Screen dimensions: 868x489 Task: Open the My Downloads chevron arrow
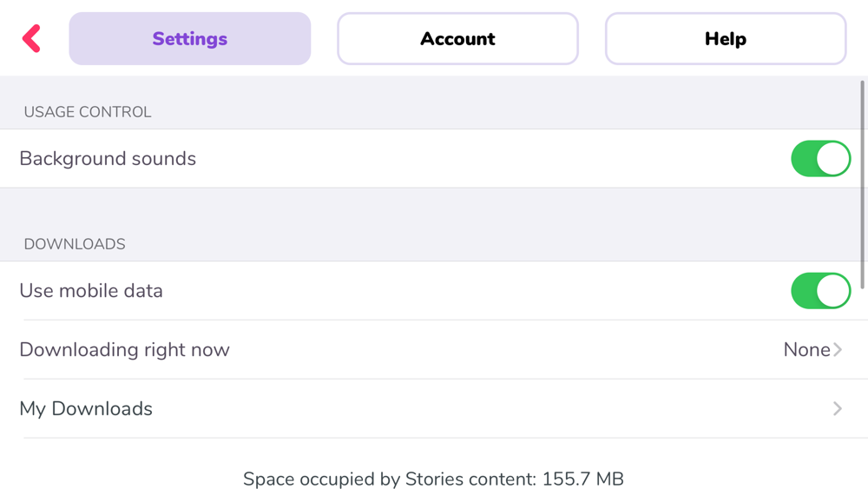(x=838, y=408)
